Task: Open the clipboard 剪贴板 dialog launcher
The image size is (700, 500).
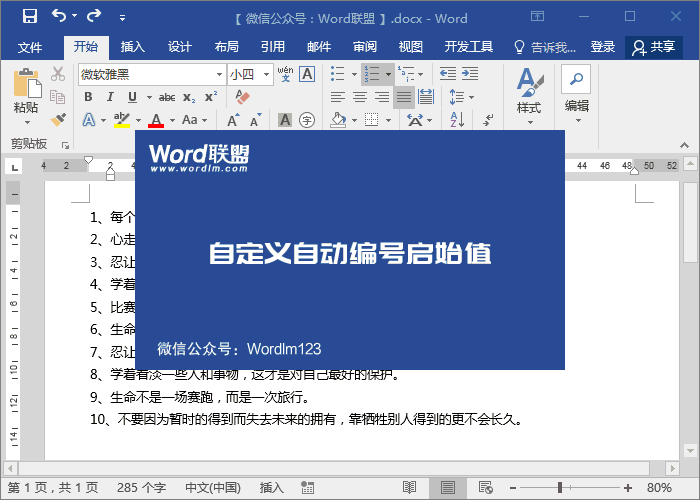Action: (x=66, y=145)
